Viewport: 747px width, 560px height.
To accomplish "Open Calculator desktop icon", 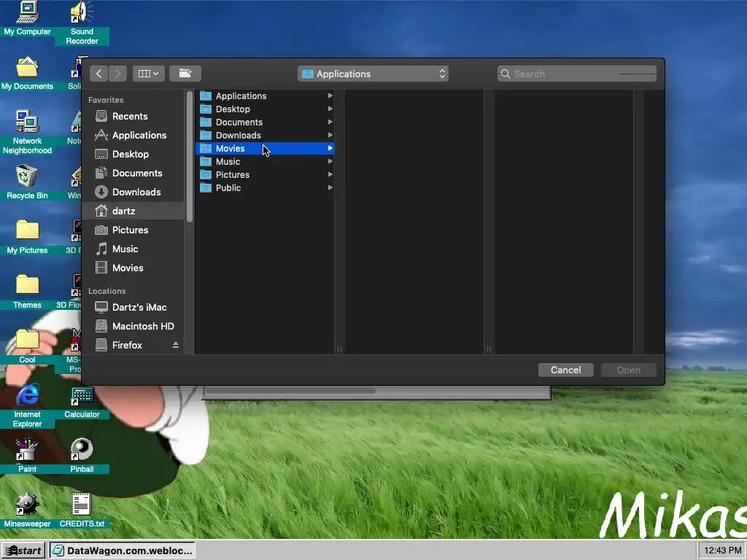I will [x=82, y=402].
